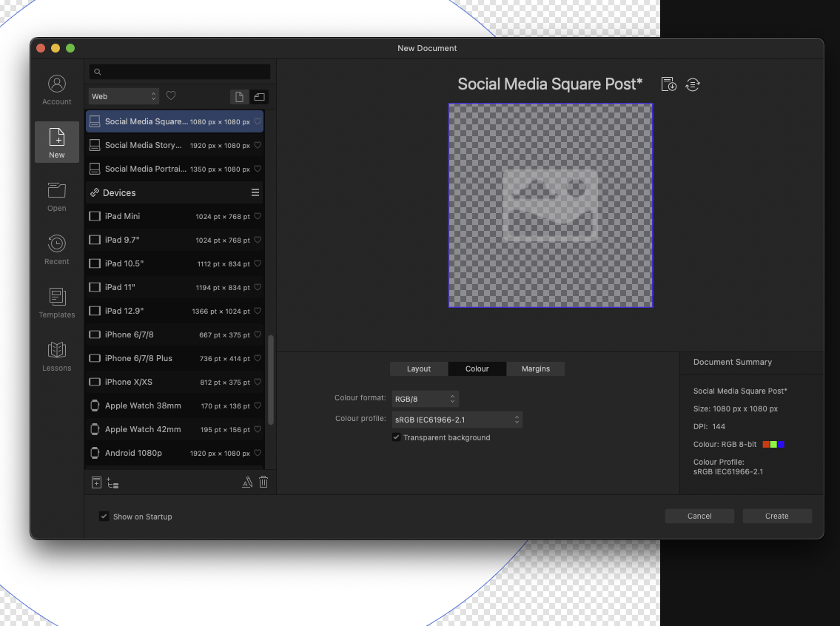The image size is (840, 626).
Task: Select the iPhone X/XS preset
Action: tap(175, 382)
